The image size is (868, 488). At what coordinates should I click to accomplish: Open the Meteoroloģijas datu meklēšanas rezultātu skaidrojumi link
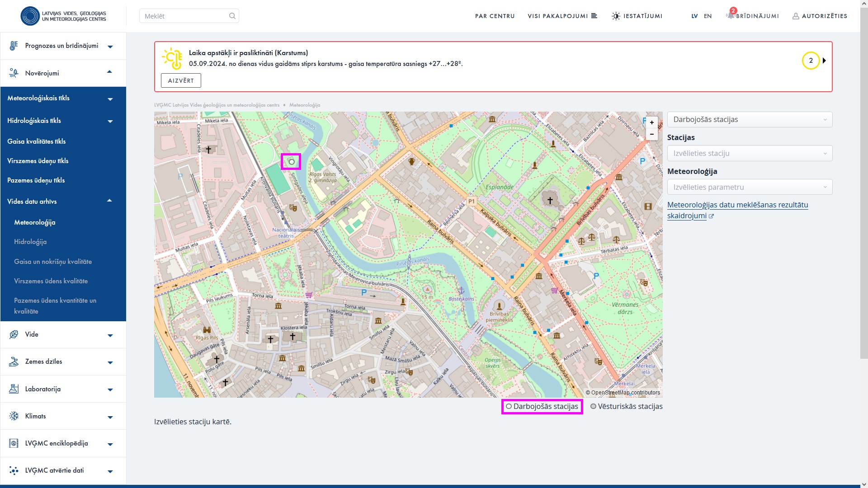click(737, 205)
